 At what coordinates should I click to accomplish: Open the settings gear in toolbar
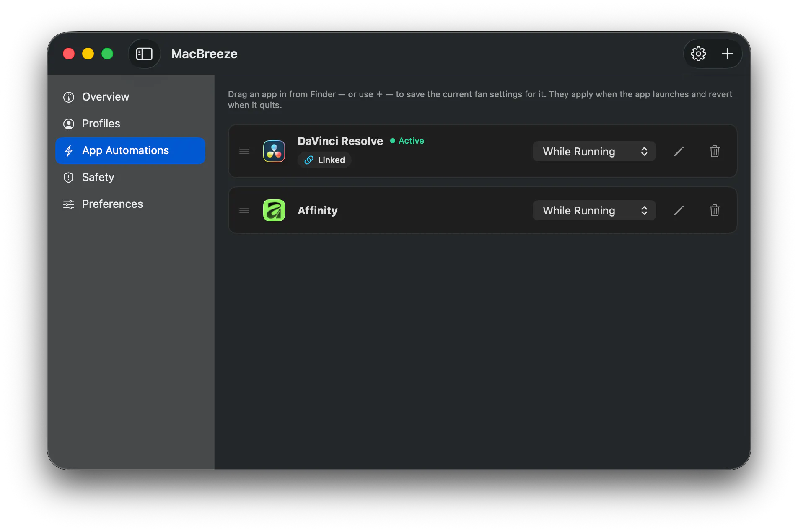tap(698, 54)
